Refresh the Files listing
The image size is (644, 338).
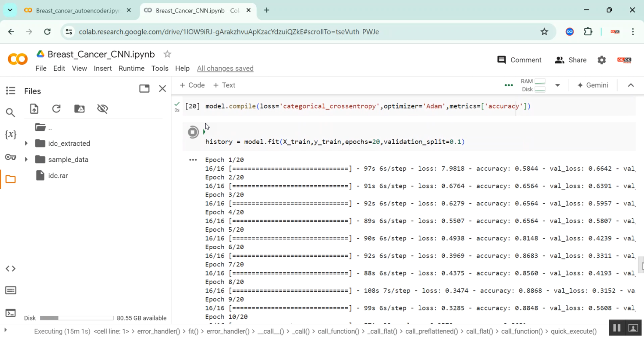(56, 109)
